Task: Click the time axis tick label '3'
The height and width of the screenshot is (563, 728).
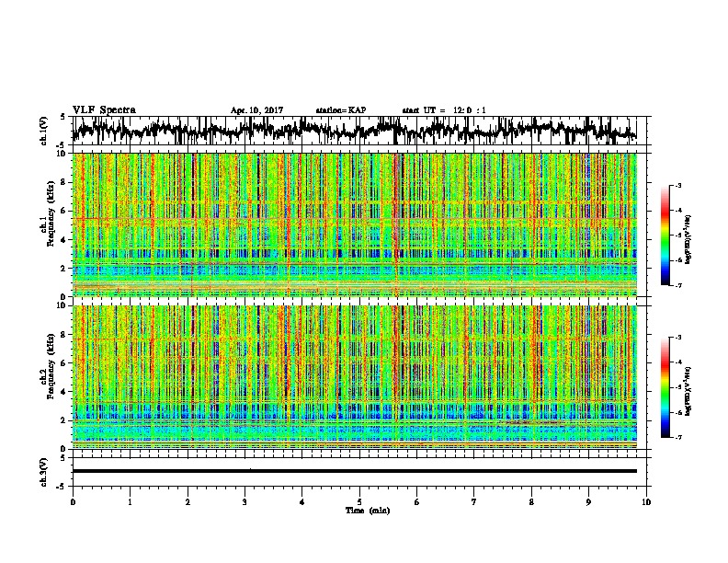Action: (245, 502)
